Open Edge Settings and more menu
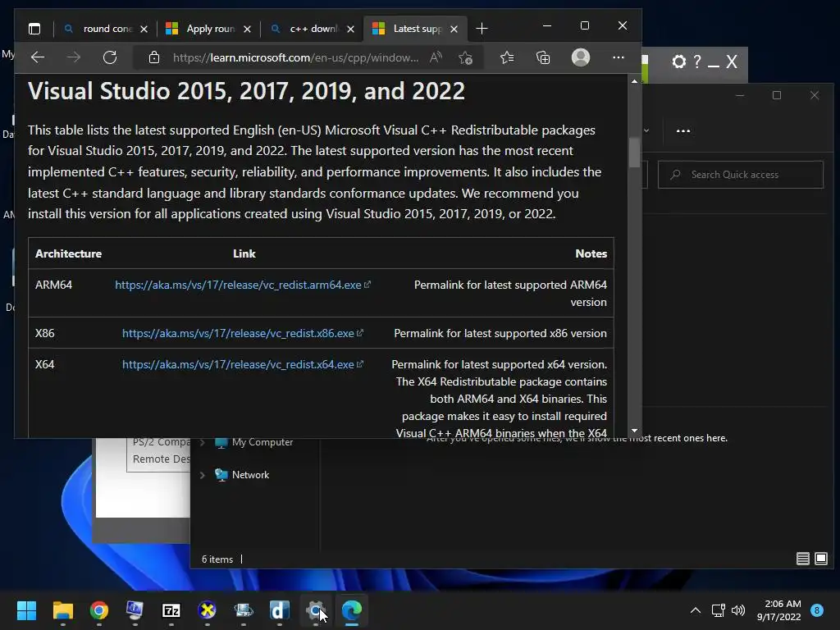Image resolution: width=840 pixels, height=630 pixels. [619, 57]
